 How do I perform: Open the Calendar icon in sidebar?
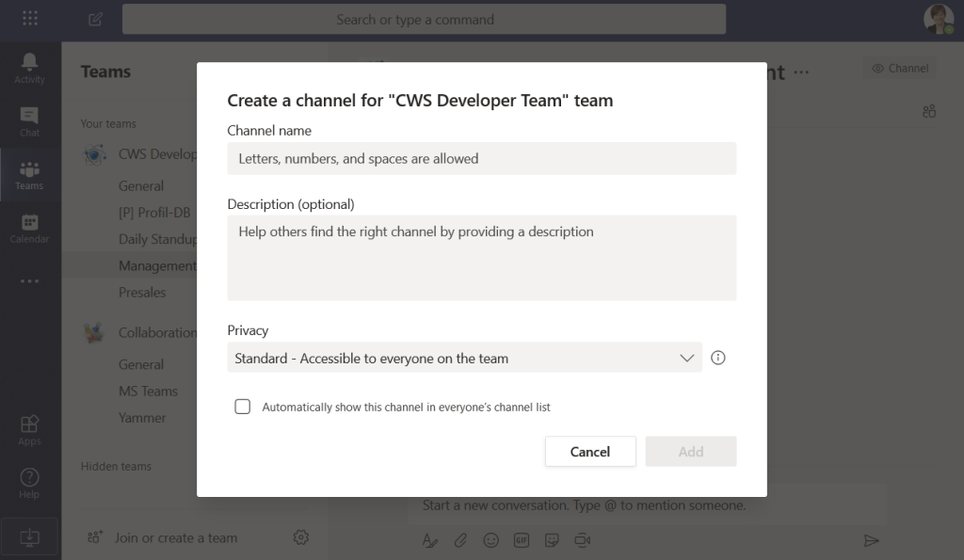(x=29, y=227)
